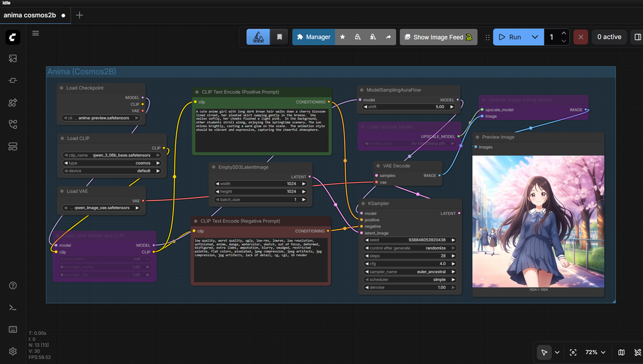Collapse the Negative Prompt node dot
Screen dimensions: 643x364
(x=196, y=221)
